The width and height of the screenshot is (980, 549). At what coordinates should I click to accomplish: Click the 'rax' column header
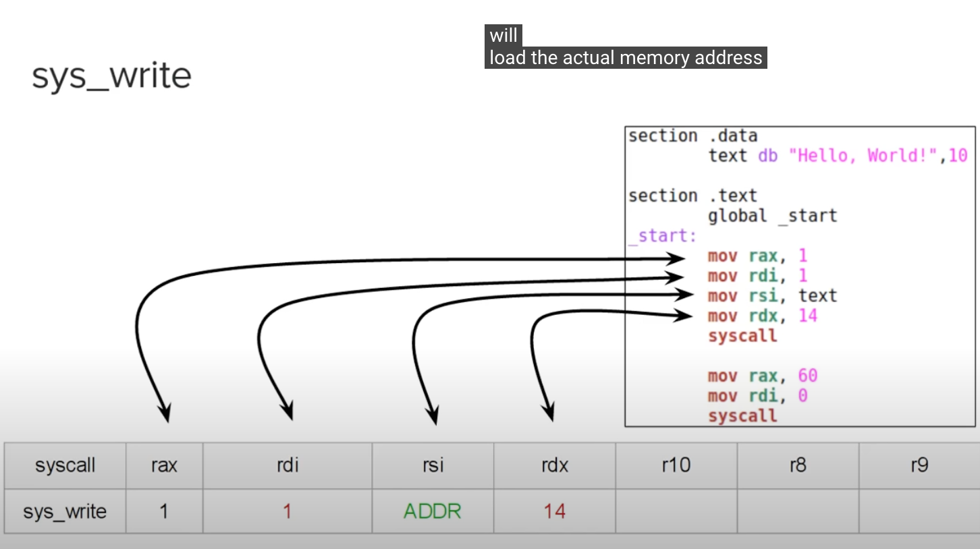[x=165, y=465]
